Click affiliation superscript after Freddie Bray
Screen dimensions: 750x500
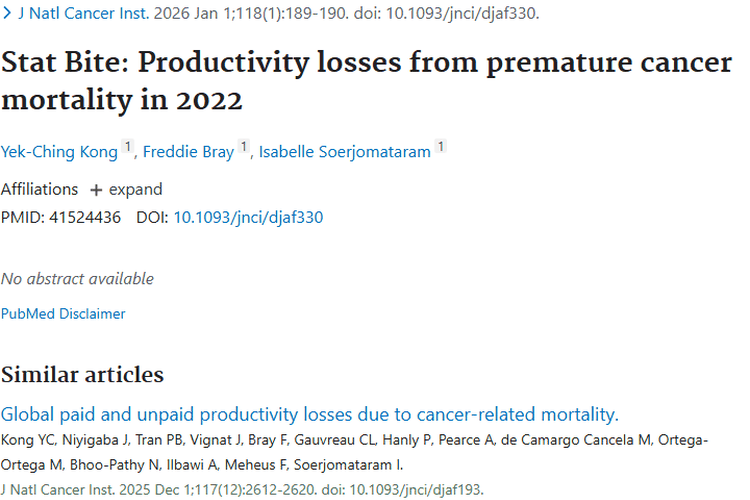coord(243,149)
